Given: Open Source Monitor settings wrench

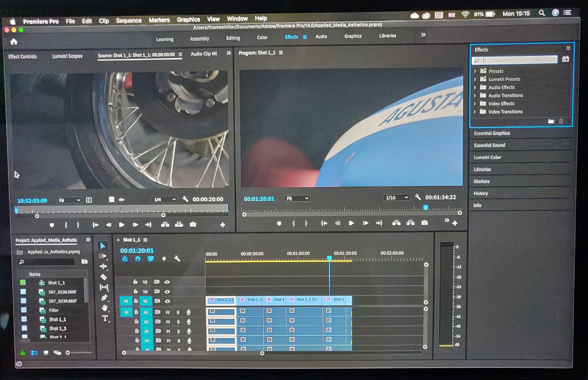Looking at the screenshot, I should point(185,199).
